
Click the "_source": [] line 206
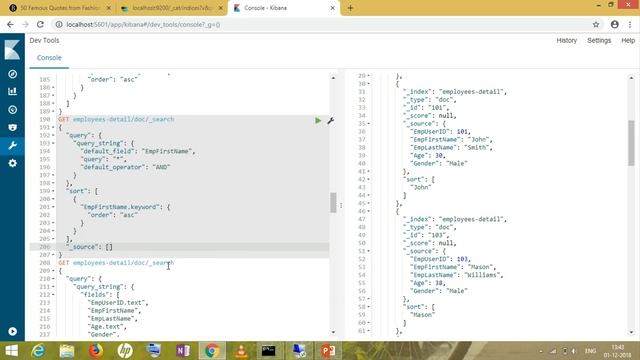(89, 247)
